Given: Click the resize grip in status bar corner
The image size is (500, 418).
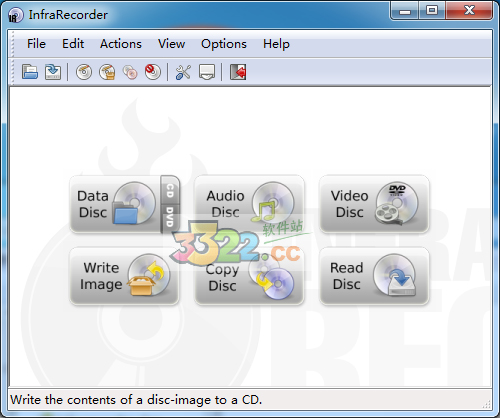Looking at the screenshot, I should (x=486, y=404).
